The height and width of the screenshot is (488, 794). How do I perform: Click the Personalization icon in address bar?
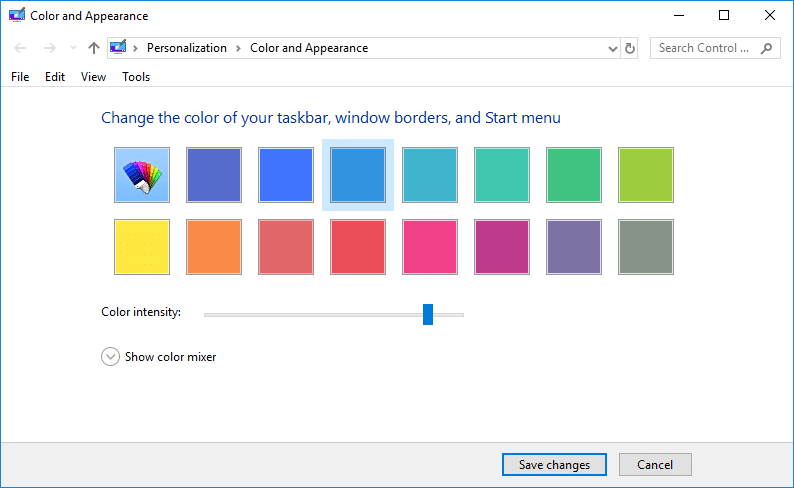point(118,48)
